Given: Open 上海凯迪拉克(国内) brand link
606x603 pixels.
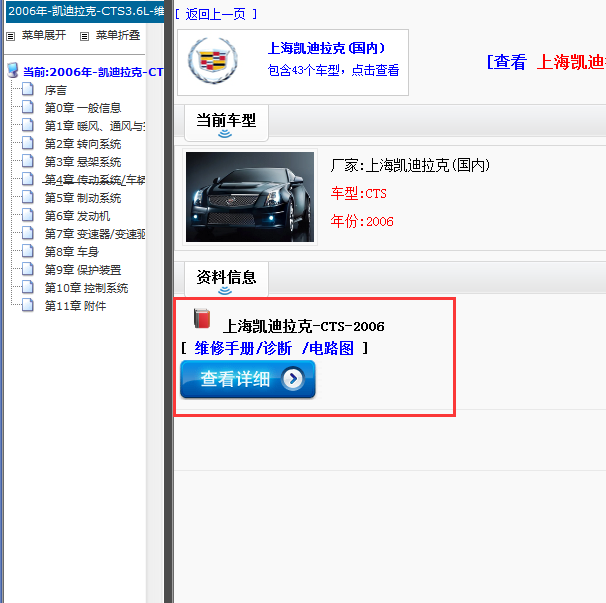Looking at the screenshot, I should (x=327, y=48).
